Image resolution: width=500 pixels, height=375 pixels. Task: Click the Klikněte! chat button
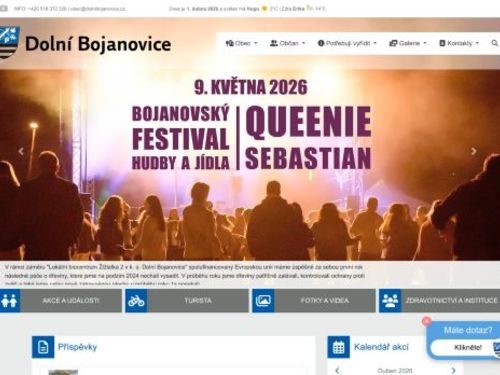pos(468,347)
